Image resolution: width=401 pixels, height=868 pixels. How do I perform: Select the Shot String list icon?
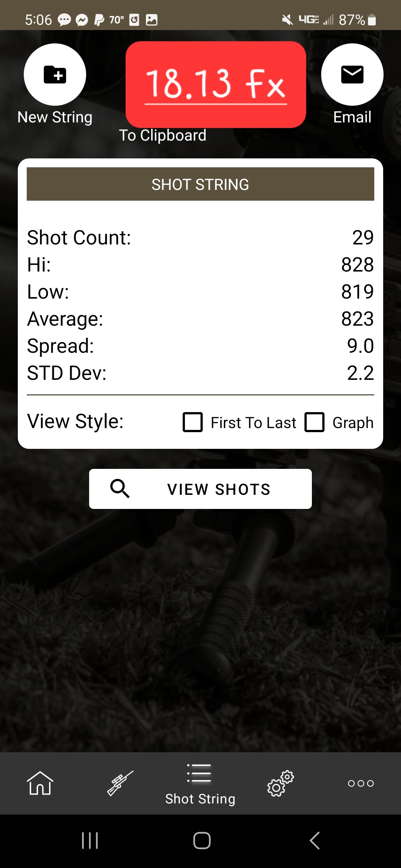[x=199, y=773]
